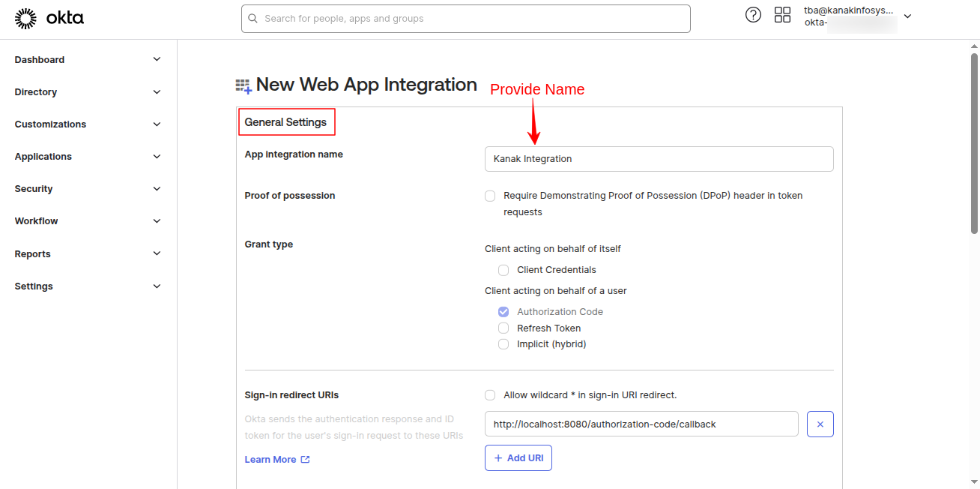Click the App integration name label
The height and width of the screenshot is (489, 980).
click(x=294, y=154)
